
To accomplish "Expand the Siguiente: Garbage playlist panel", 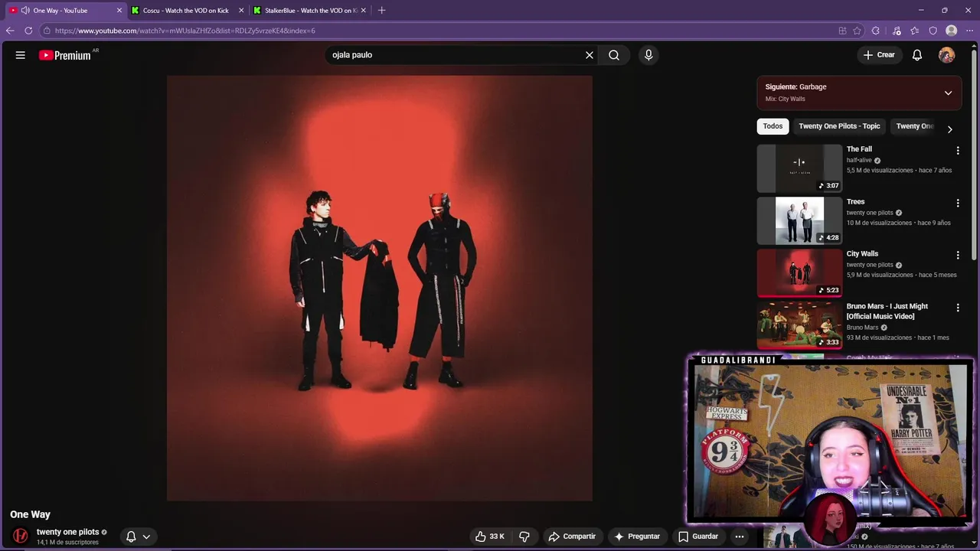I will [948, 93].
